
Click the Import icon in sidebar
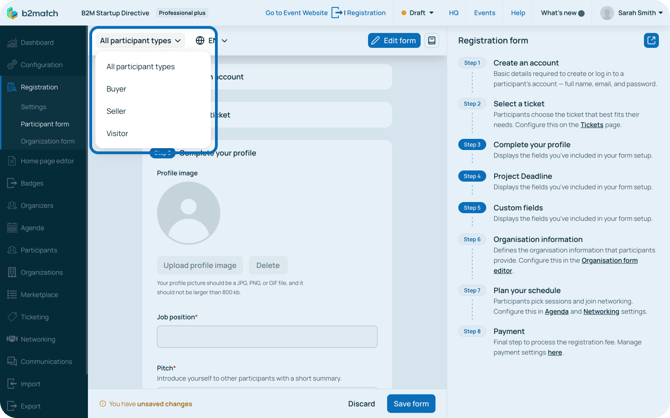(x=12, y=384)
